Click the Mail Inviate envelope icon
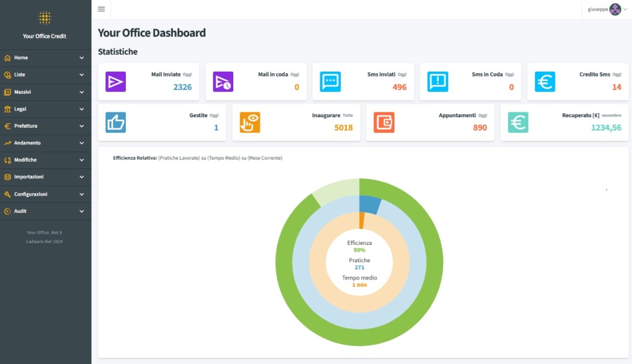 coord(115,81)
